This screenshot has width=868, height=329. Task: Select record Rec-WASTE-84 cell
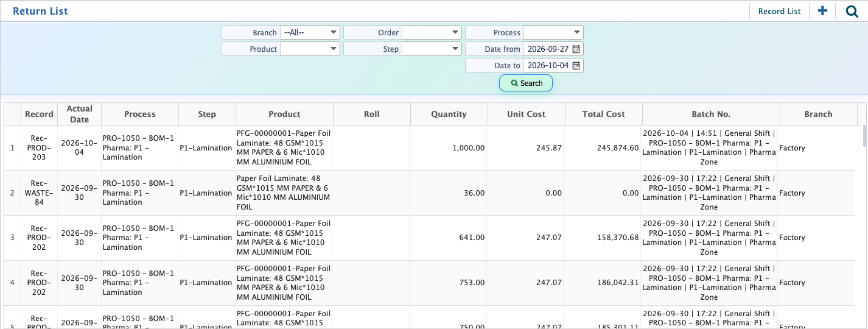click(x=39, y=193)
